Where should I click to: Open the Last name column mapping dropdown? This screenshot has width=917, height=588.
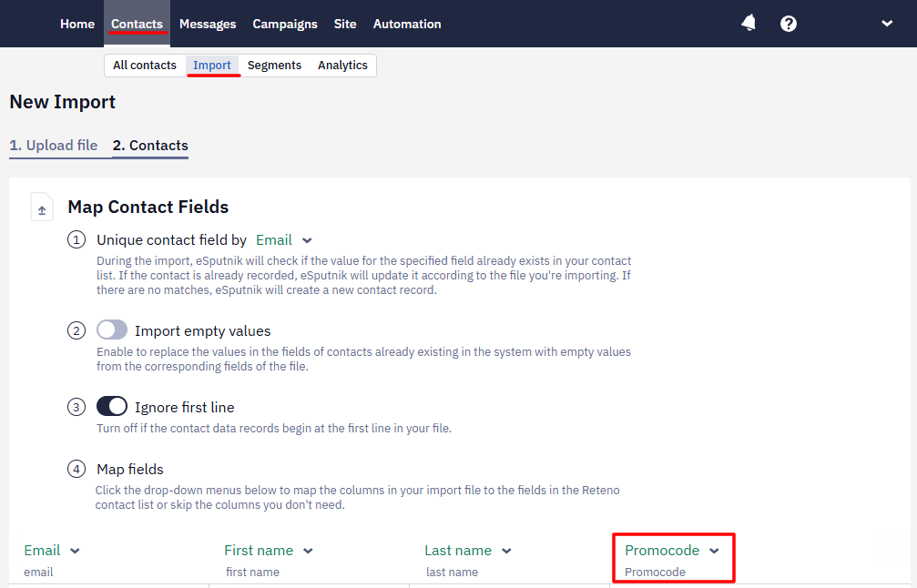pyautogui.click(x=468, y=550)
